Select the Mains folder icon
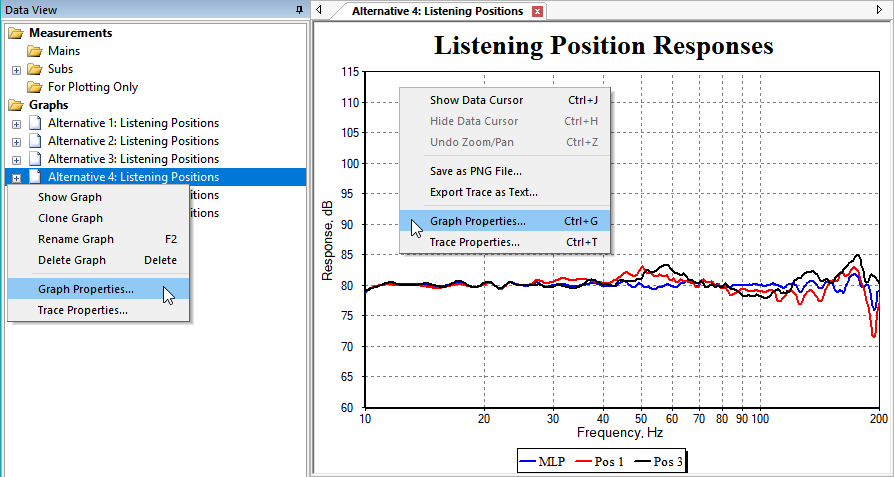The height and width of the screenshot is (477, 894). (35, 51)
